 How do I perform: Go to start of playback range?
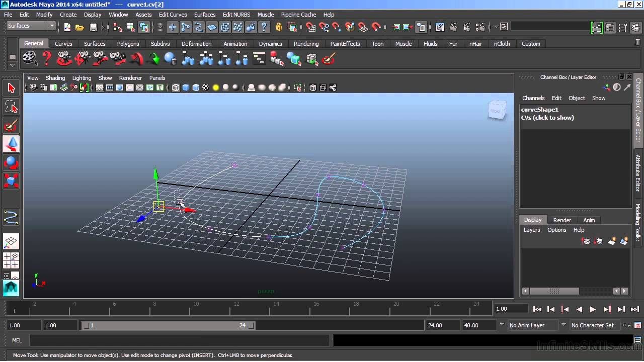click(x=537, y=309)
